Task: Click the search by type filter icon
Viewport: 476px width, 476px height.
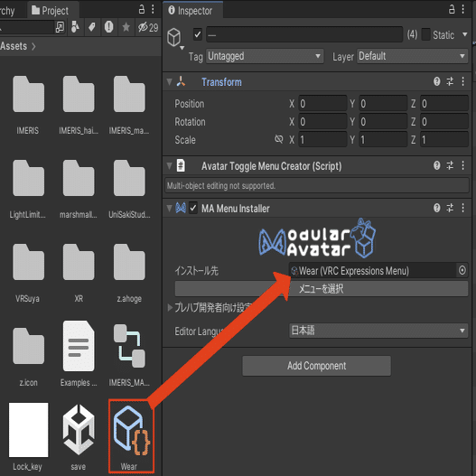Action: coord(75,27)
